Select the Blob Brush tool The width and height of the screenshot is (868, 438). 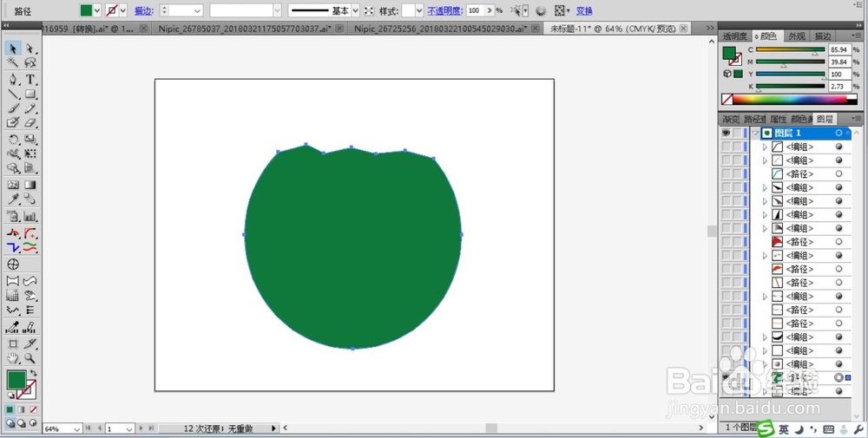coord(13,123)
